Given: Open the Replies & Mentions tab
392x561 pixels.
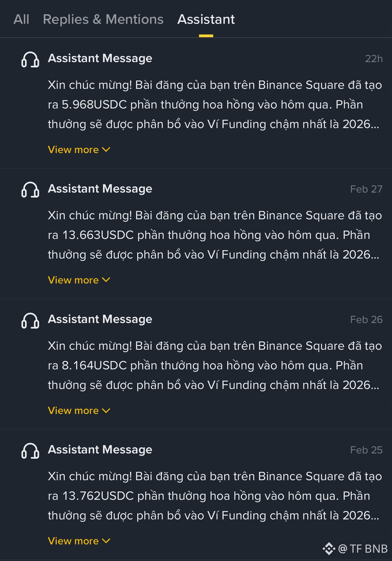Looking at the screenshot, I should point(103,19).
